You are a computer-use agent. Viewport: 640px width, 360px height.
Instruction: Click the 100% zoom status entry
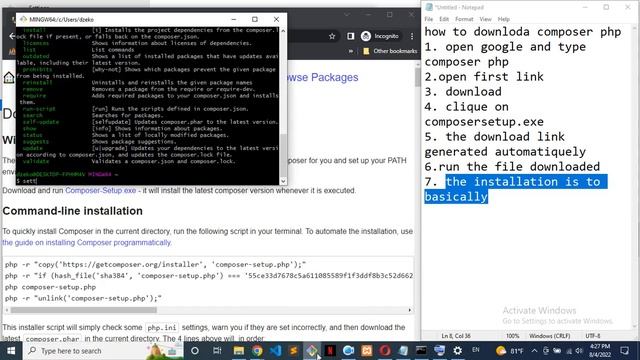(x=513, y=336)
